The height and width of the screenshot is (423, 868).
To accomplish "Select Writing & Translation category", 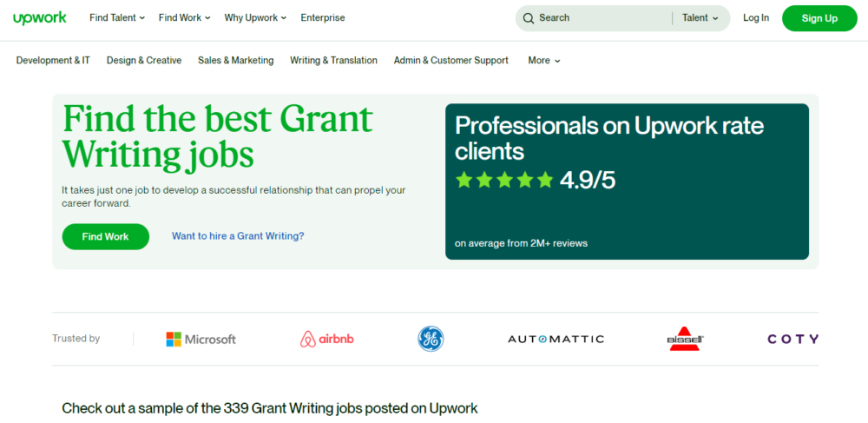I will click(x=334, y=60).
